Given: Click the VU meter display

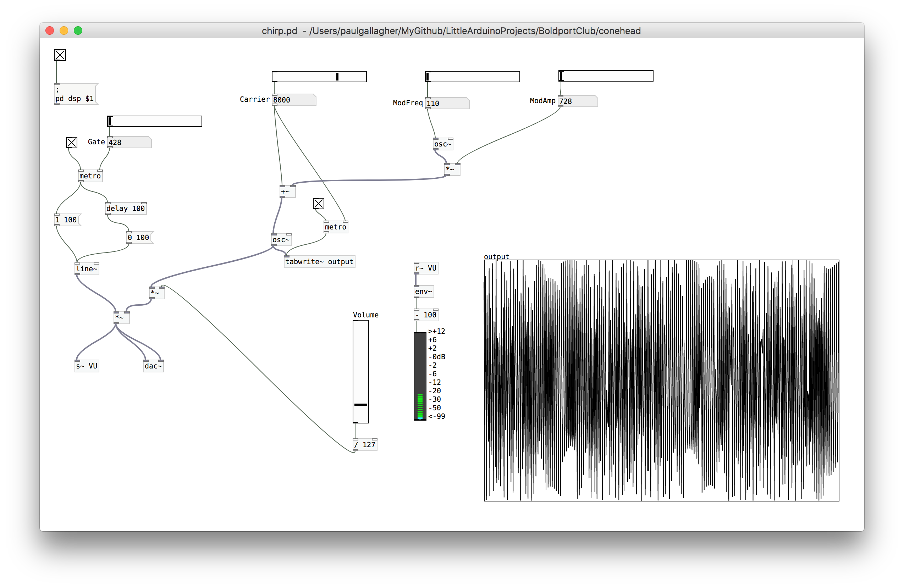Looking at the screenshot, I should (420, 376).
